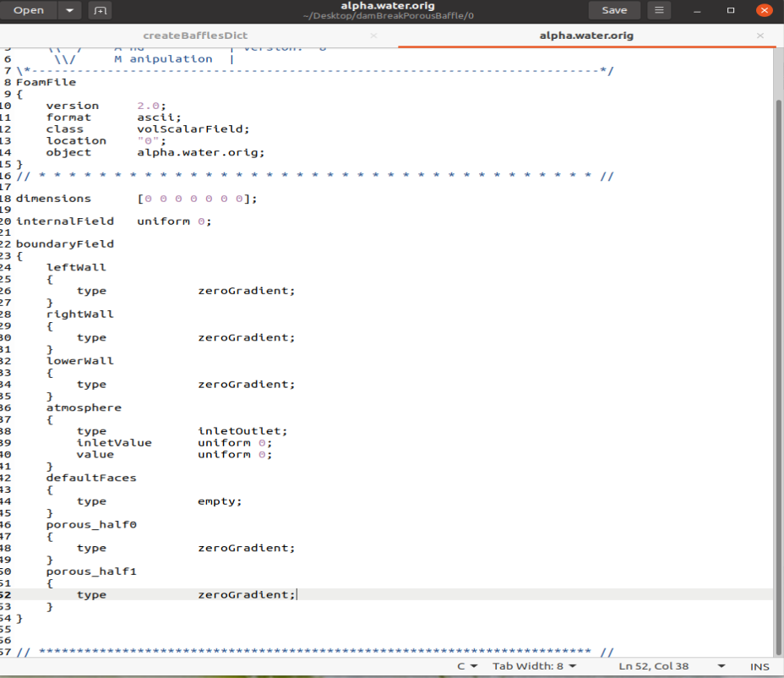Open the gedit hamburger menu
This screenshot has height=678, width=784.
click(x=659, y=10)
